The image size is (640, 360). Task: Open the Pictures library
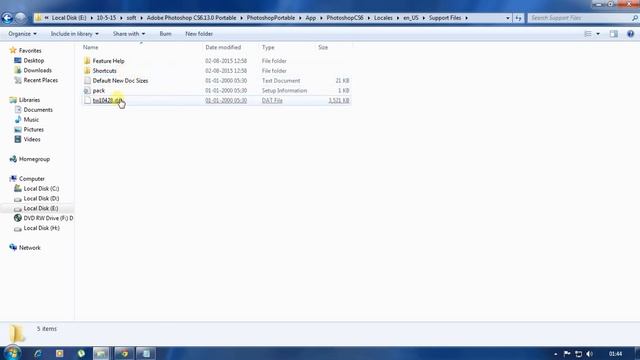pos(33,129)
